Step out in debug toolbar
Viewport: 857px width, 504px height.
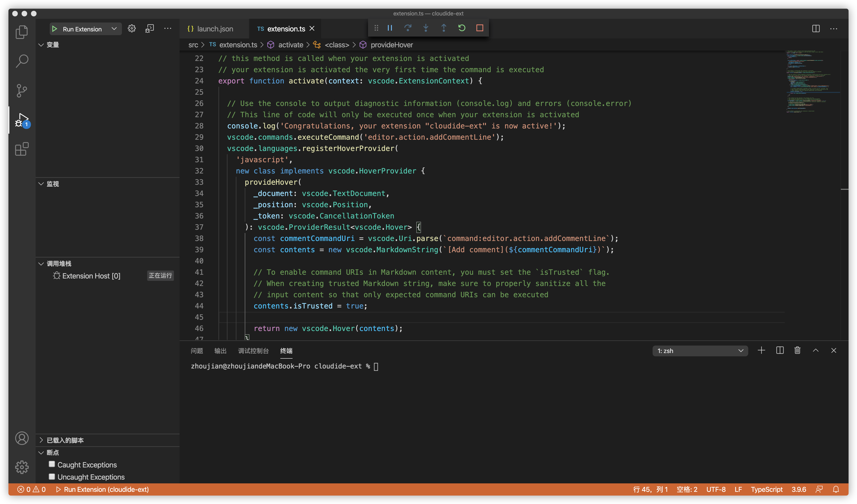444,28
